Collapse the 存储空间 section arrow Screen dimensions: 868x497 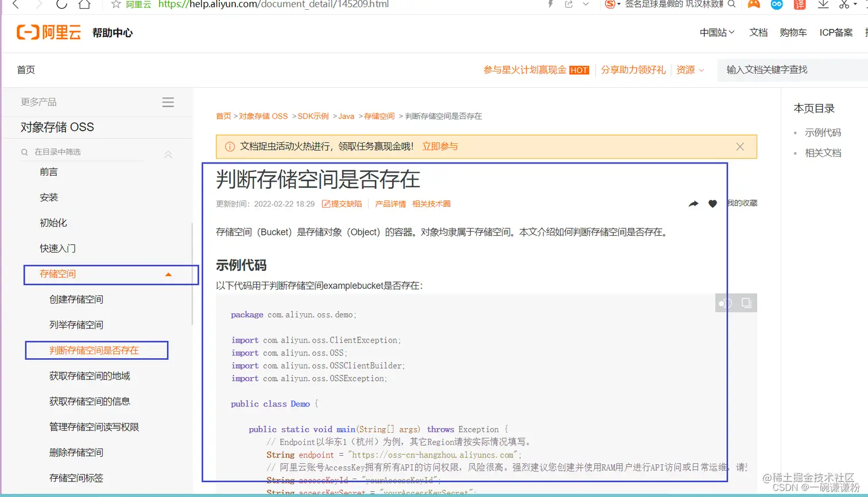(x=168, y=274)
